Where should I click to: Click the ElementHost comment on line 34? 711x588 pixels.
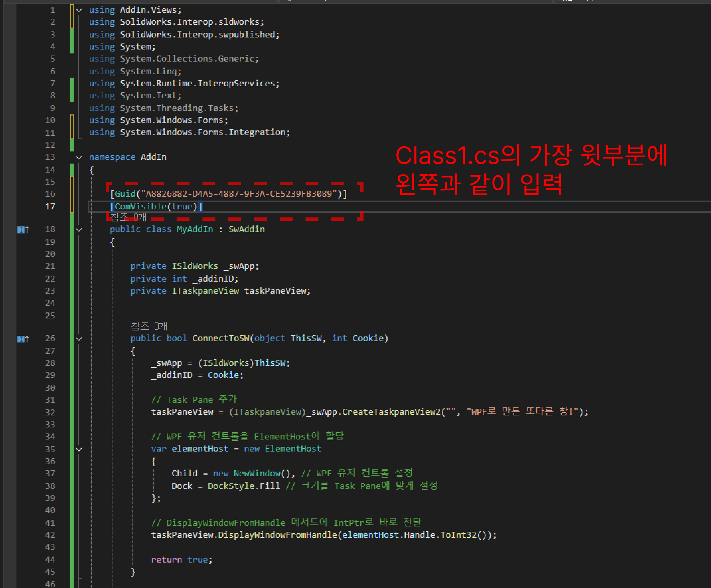[x=247, y=436]
